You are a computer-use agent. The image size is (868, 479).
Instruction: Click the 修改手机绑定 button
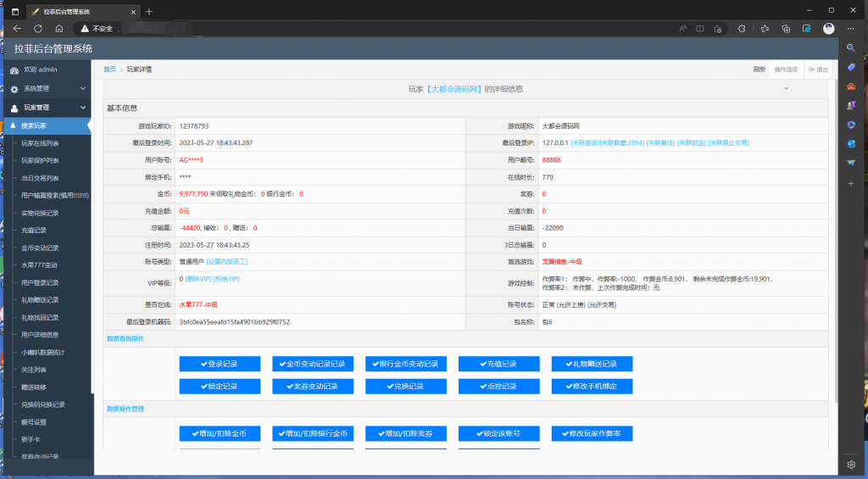(592, 386)
